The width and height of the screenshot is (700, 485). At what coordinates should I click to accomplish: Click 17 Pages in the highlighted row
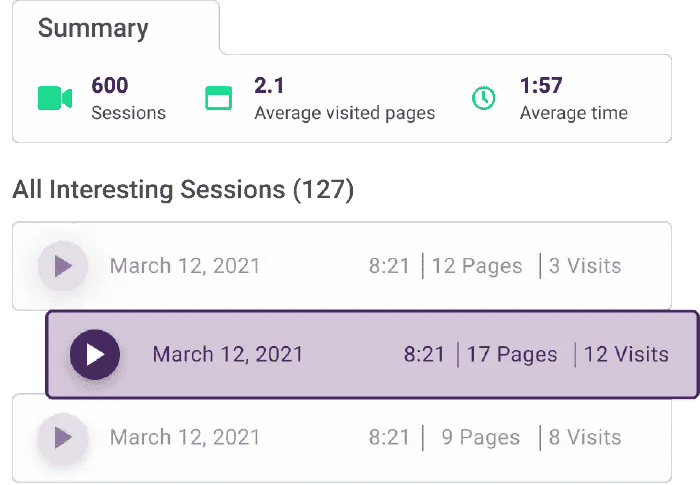click(x=512, y=354)
